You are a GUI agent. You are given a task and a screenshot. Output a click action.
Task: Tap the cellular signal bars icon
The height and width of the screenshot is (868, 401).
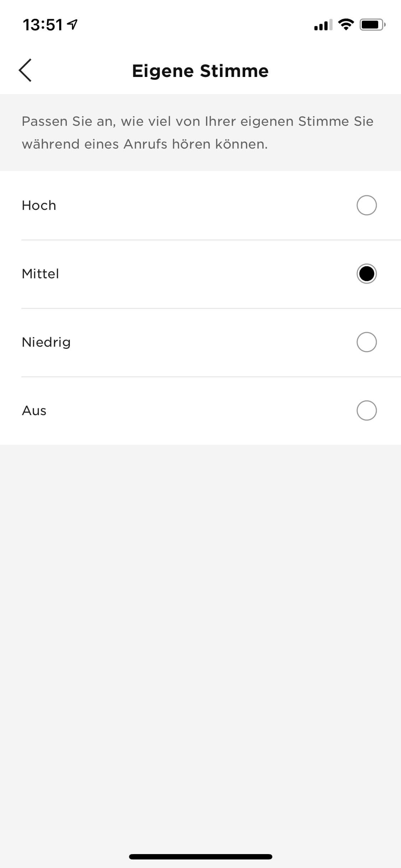[x=323, y=25]
